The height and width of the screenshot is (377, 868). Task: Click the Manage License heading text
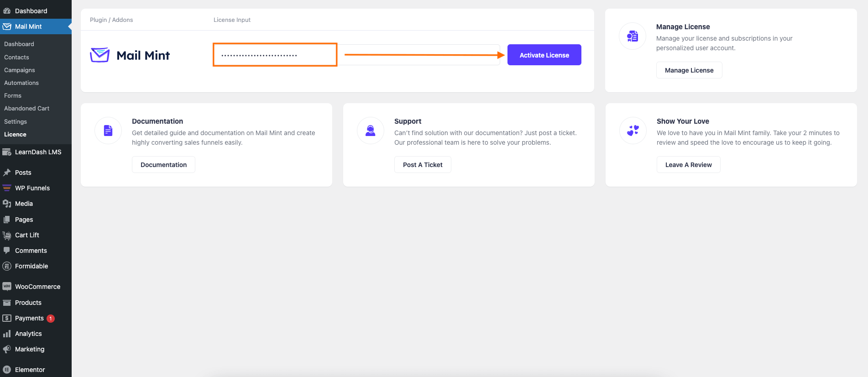click(683, 26)
